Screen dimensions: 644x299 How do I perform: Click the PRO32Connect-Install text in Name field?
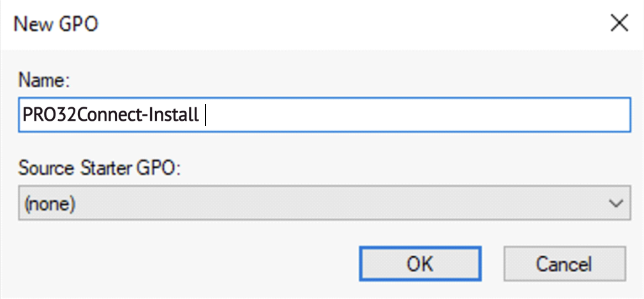pos(110,117)
